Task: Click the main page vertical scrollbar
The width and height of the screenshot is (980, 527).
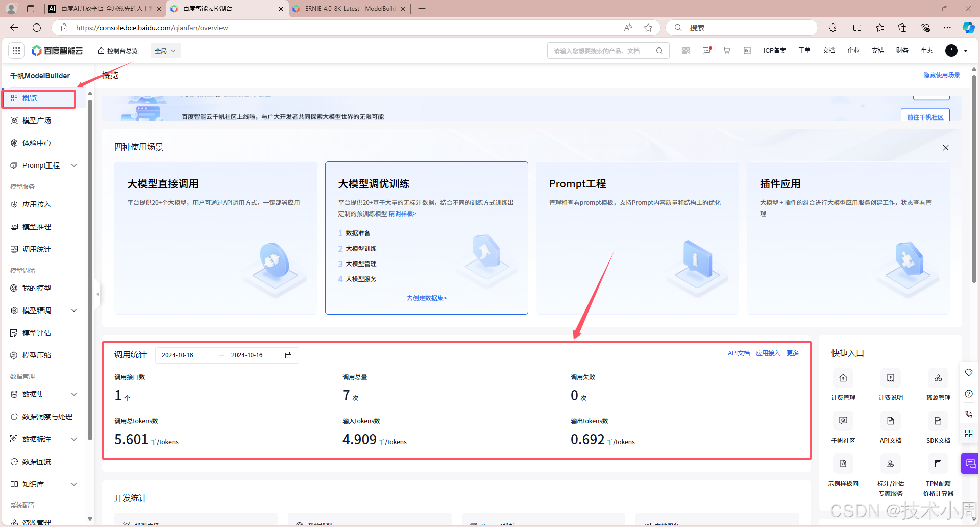Action: point(974,179)
